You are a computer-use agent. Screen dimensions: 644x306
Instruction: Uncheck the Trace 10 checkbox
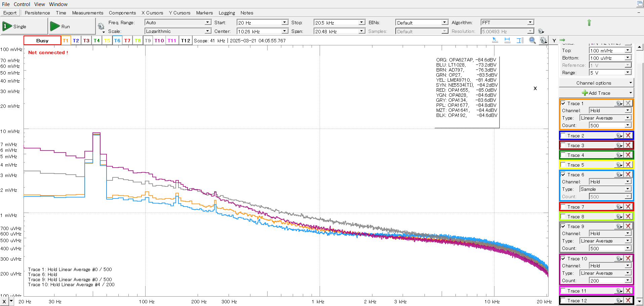click(563, 258)
